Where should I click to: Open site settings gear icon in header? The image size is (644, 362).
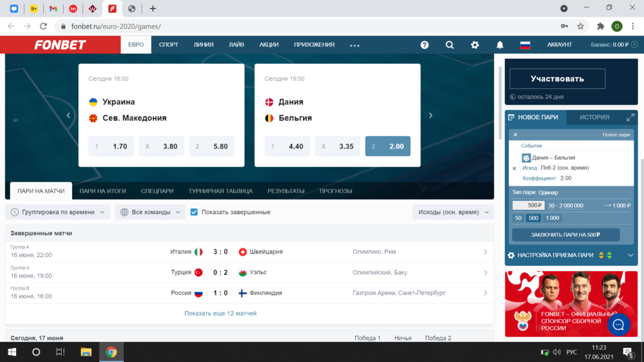475,45
